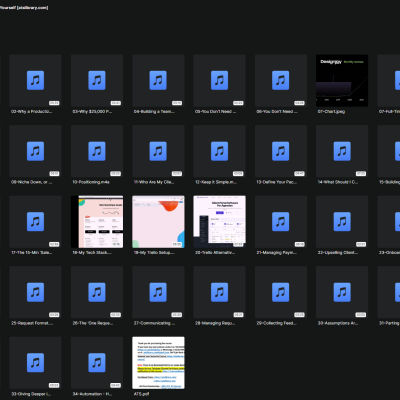The image size is (400, 400).
Task: Click the file name label '21-Managing Paym...'
Action: [276, 253]
